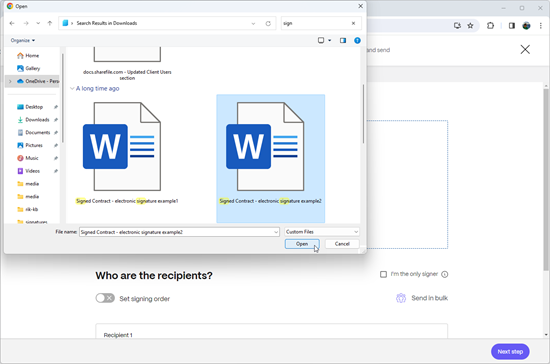Image resolution: width=550 pixels, height=364 pixels.
Task: Click the Open button
Action: click(x=302, y=244)
